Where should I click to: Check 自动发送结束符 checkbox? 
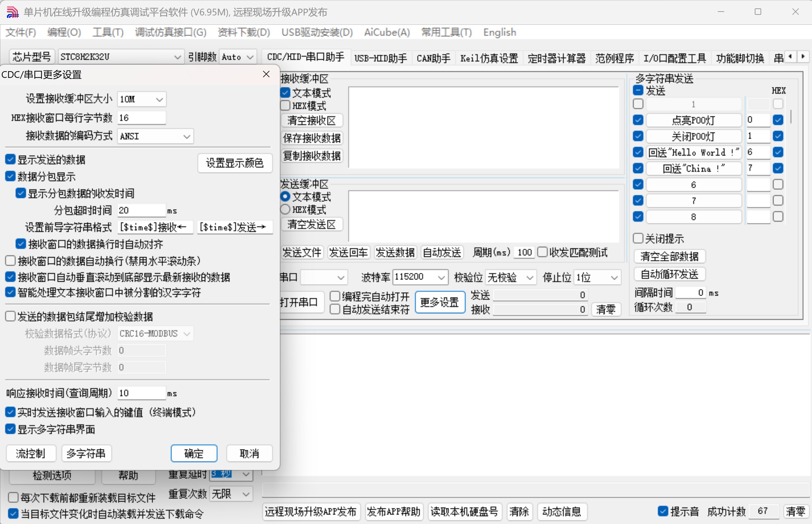[x=335, y=309]
